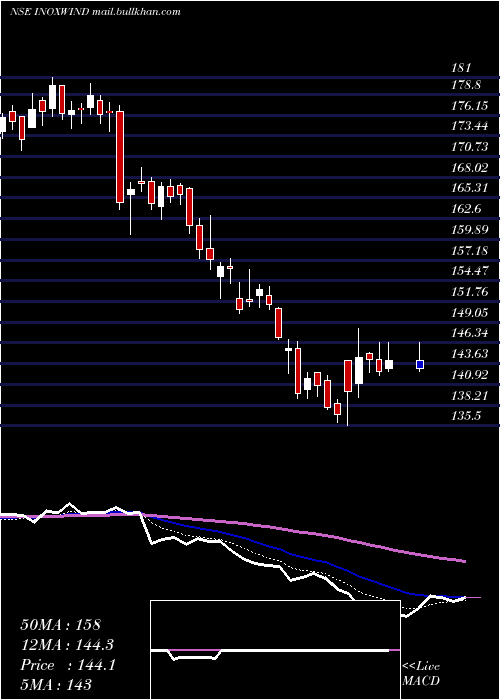Click the 140.92 price axis label

[x=469, y=375]
